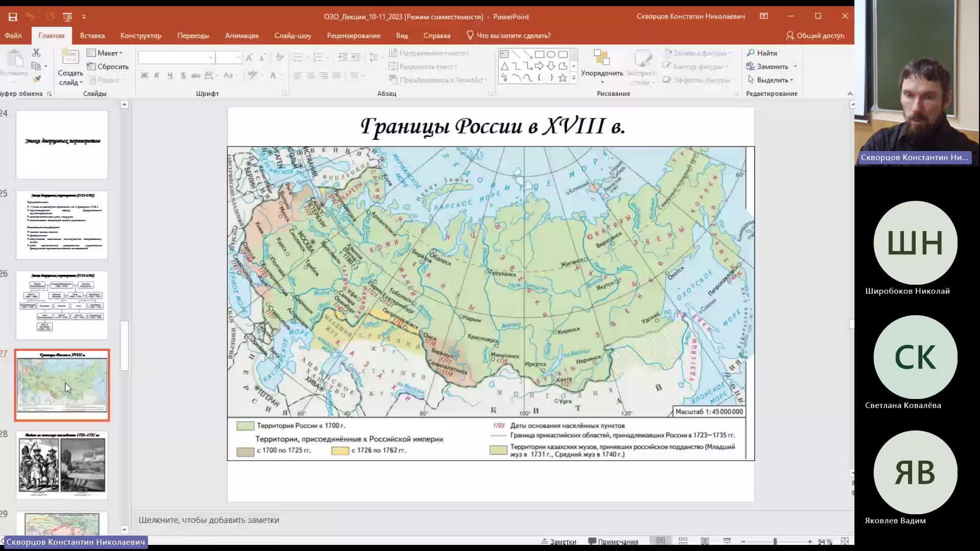Select slide 25 thumbnail

[62, 225]
